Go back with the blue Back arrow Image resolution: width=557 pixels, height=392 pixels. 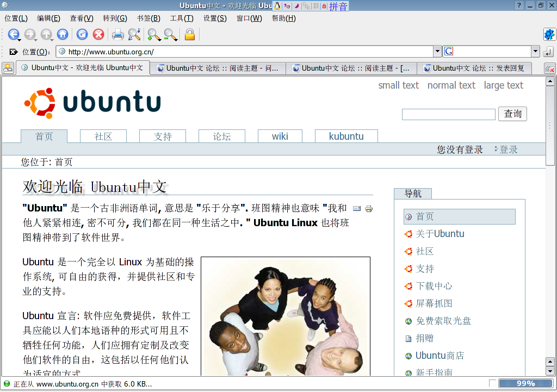pyautogui.click(x=13, y=34)
